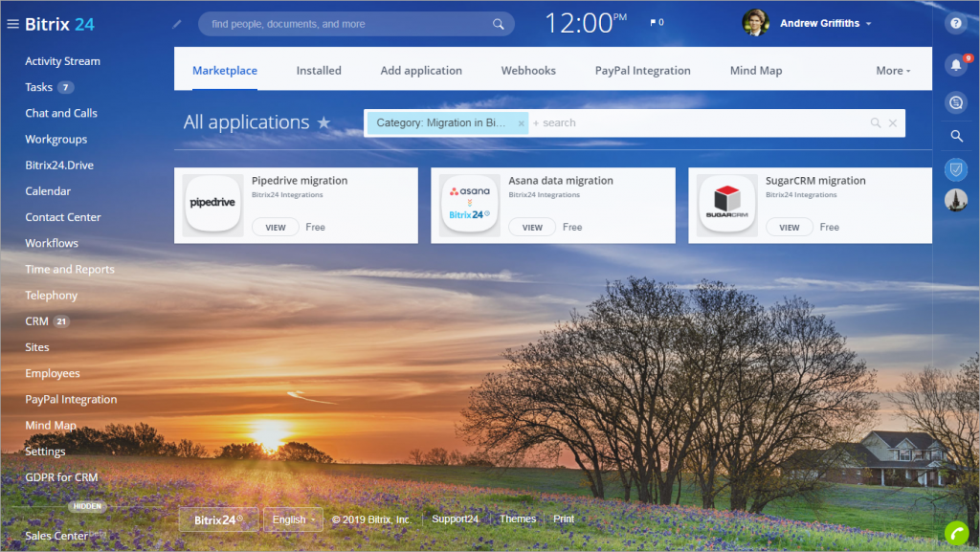
Task: Click the magnifier in the global search bar
Action: 498,24
